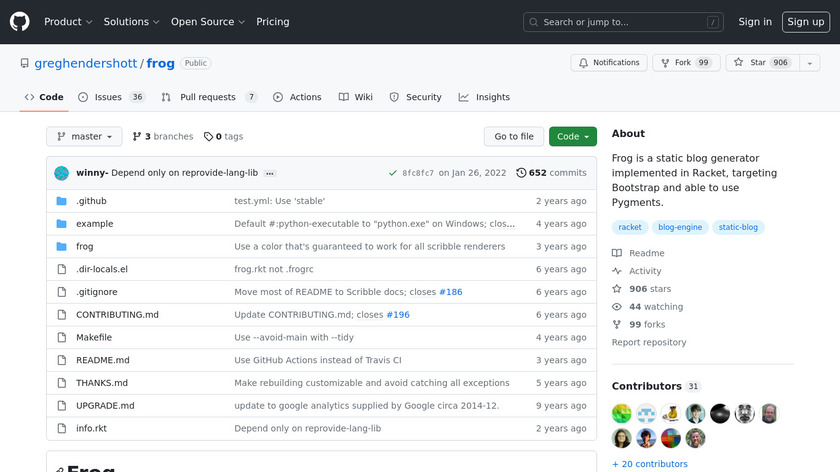Switch to the Issues tab
The image size is (840, 472).
111,97
